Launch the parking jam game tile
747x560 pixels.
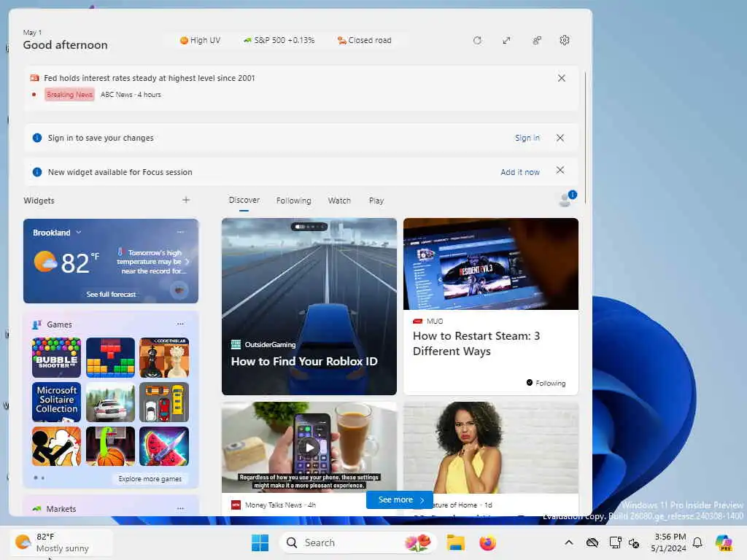click(164, 402)
